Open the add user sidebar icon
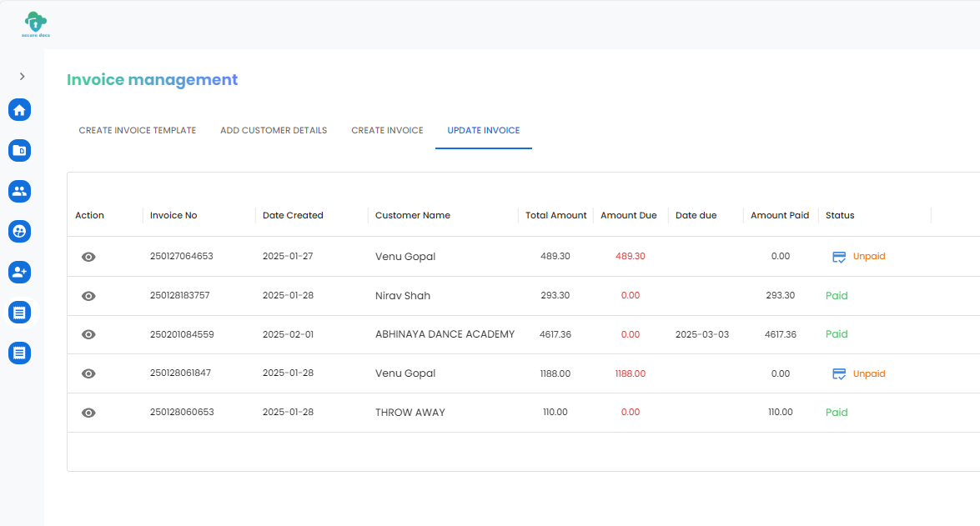The width and height of the screenshot is (980, 526). click(x=19, y=272)
